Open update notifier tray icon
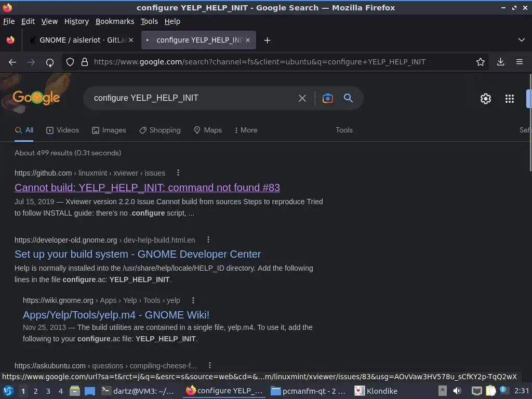This screenshot has height=399, width=532. 504,390
